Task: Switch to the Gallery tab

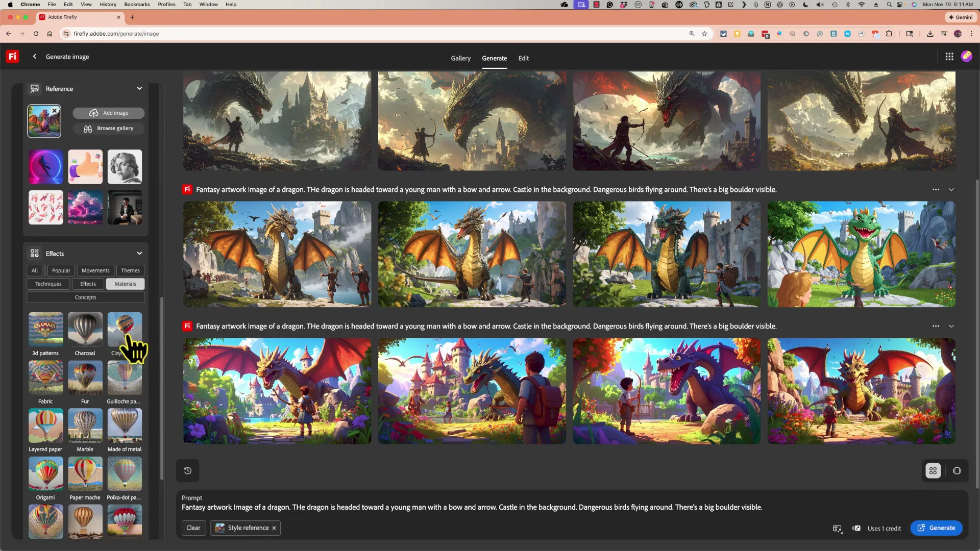Action: point(460,58)
